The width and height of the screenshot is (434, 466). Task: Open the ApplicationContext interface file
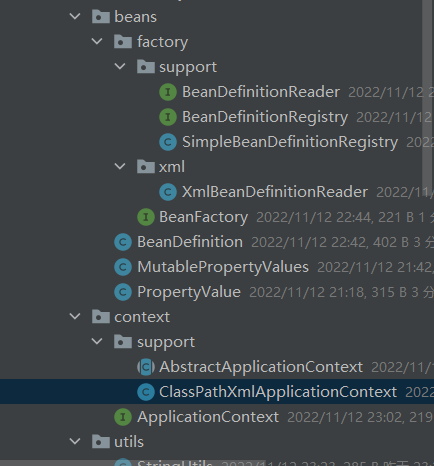click(208, 417)
